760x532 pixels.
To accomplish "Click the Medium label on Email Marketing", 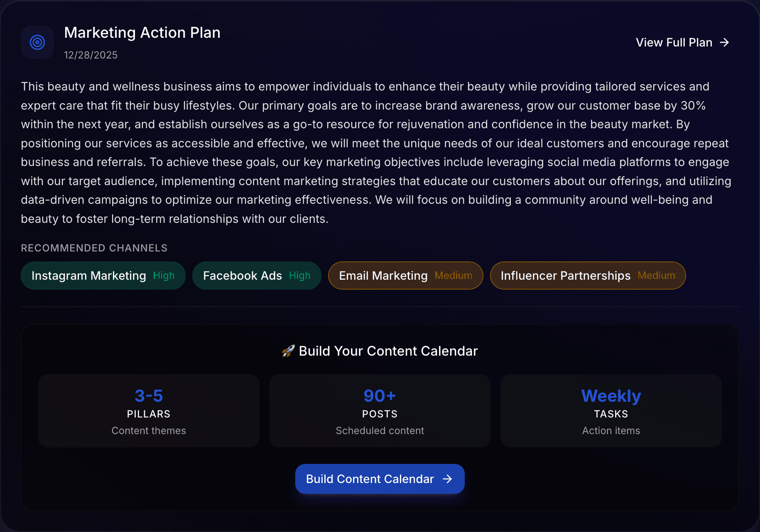I will pyautogui.click(x=454, y=276).
